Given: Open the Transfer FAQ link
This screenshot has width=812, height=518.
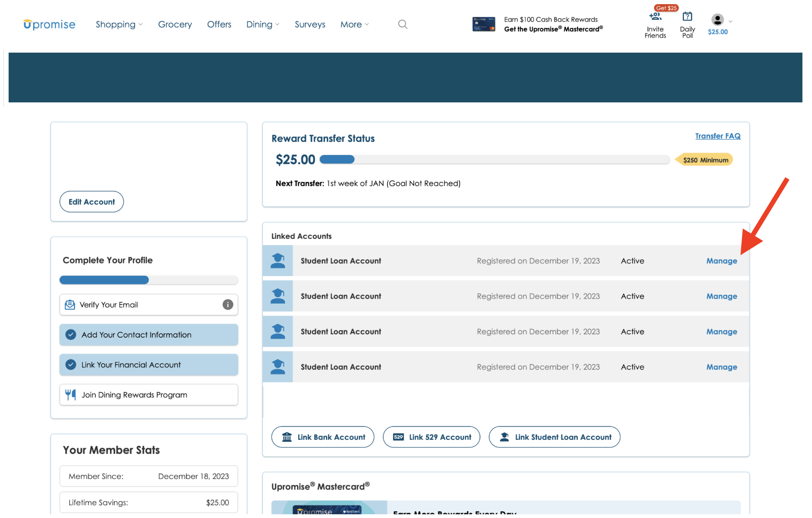Looking at the screenshot, I should point(718,136).
